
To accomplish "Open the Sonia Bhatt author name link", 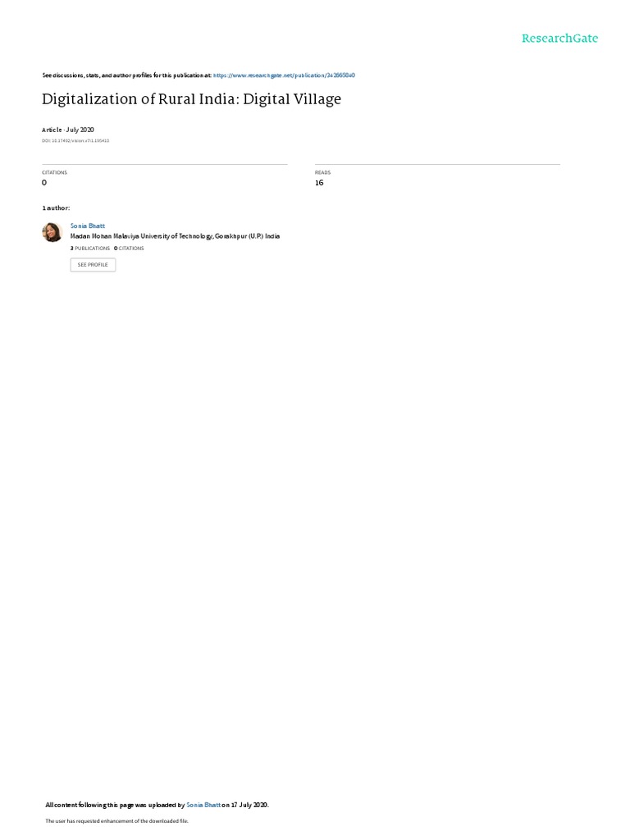I will coord(88,226).
